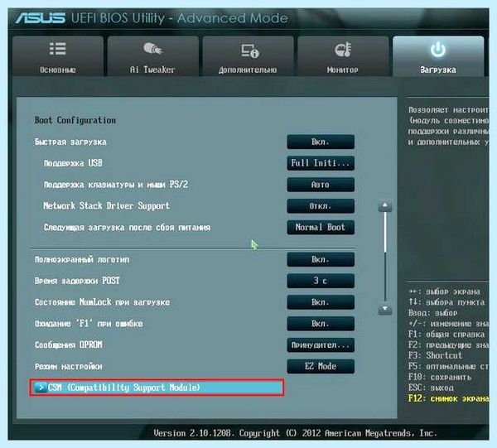Select the Поддержка USB label
Screen dimensions: 497x448
tap(73, 163)
